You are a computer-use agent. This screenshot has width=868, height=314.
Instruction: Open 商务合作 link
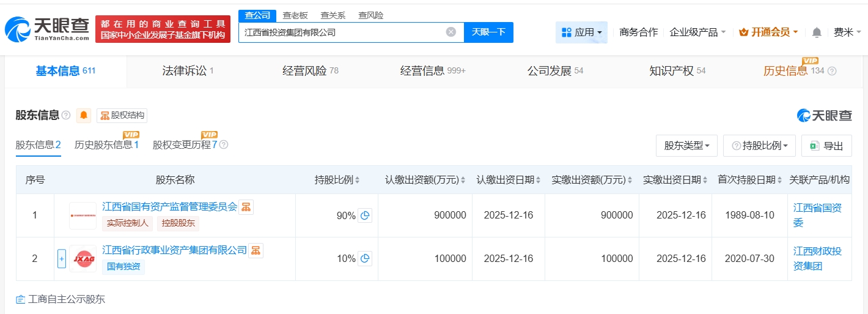coord(638,32)
